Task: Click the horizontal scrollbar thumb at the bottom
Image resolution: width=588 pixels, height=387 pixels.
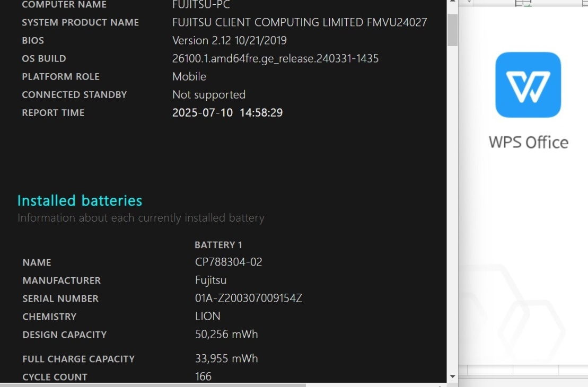Action: pyautogui.click(x=153, y=385)
